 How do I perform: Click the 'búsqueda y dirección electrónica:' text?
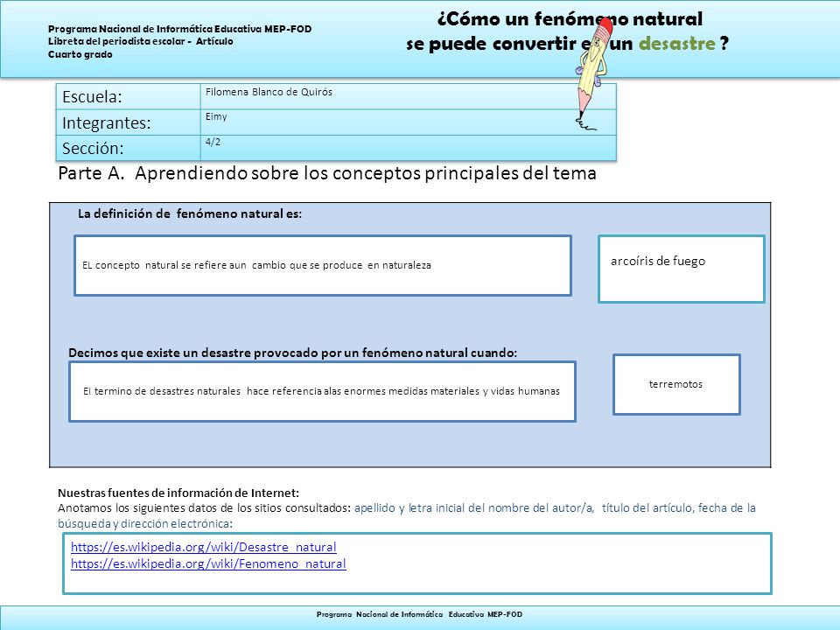[x=145, y=524]
